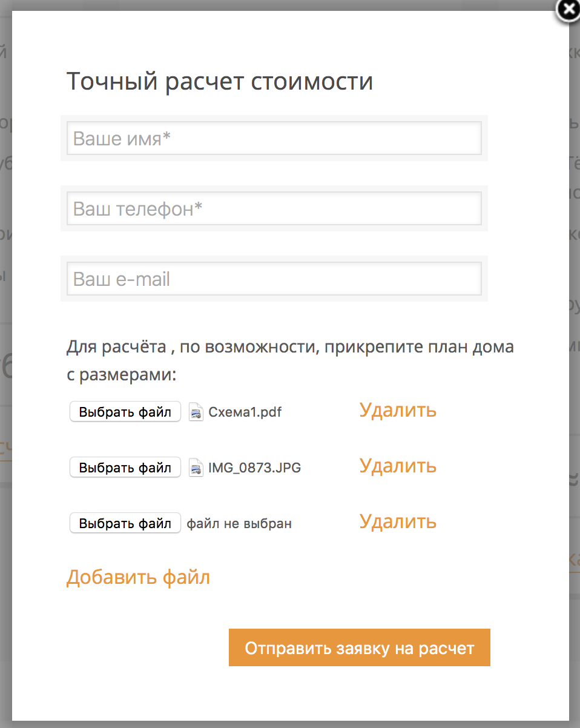The image size is (580, 728).
Task: Click the IMG_0873.JPG file icon
Action: (196, 468)
